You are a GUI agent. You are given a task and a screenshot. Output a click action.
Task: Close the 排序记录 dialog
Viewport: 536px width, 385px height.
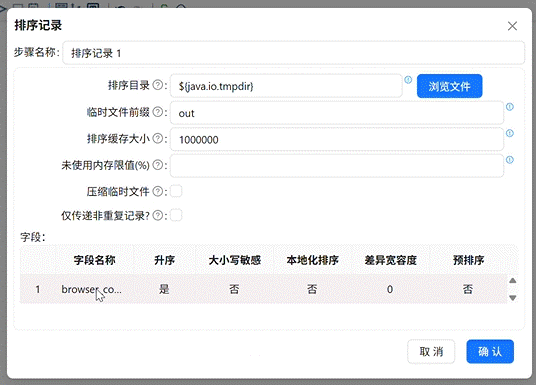coord(512,26)
